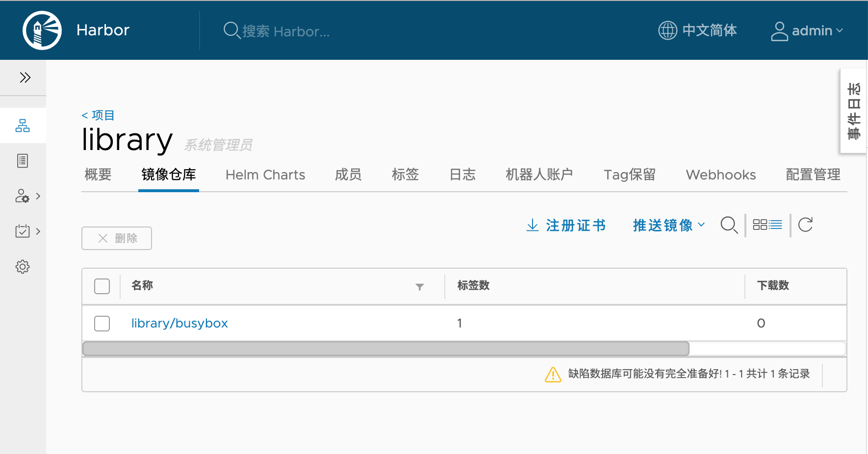The width and height of the screenshot is (868, 454).
Task: Check the library/busybox row checkbox
Action: 102,324
